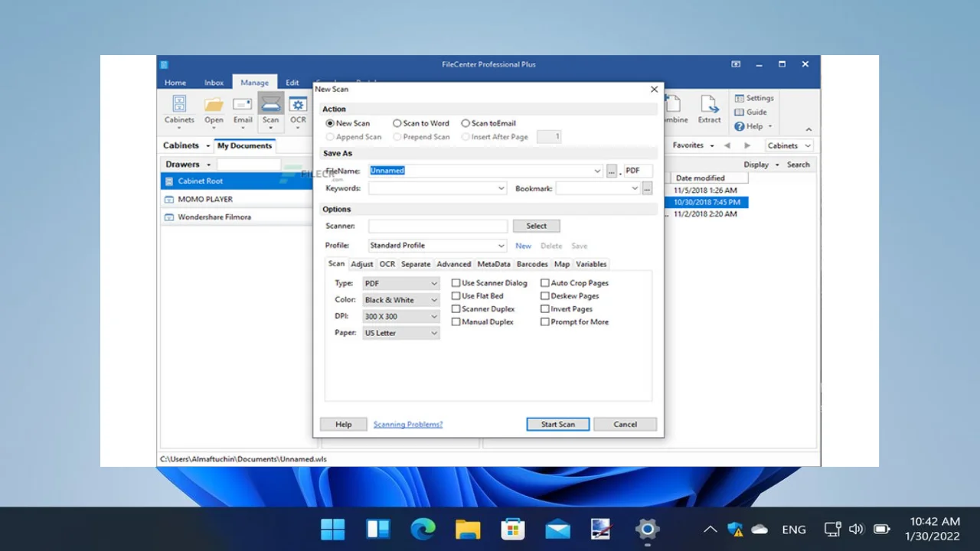Enable Scanner Duplex checkbox

456,309
